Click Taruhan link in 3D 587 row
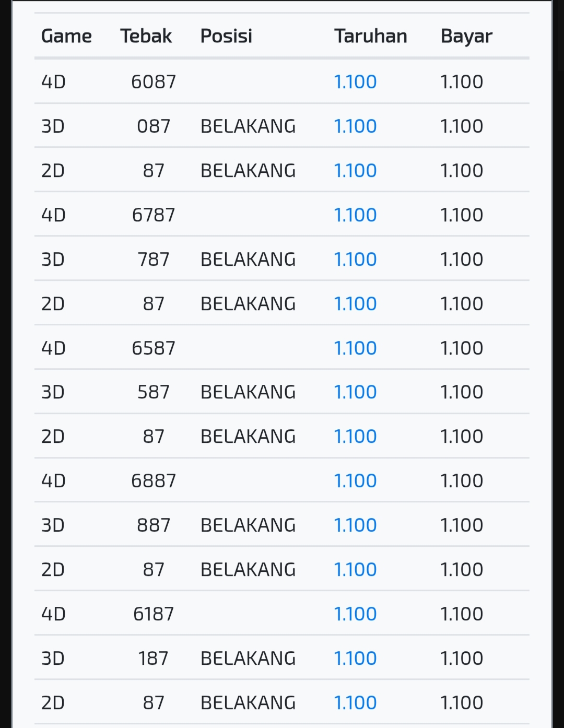Image resolution: width=564 pixels, height=728 pixels. click(355, 392)
